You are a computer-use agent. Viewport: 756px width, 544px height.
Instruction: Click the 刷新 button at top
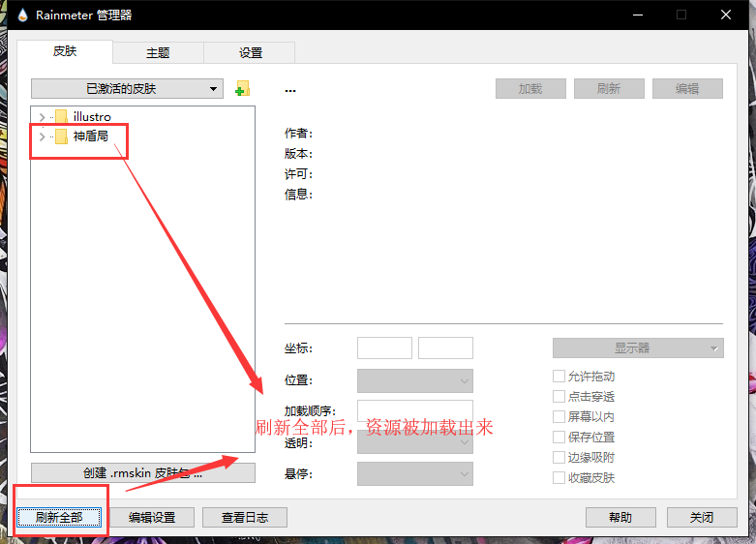(609, 89)
